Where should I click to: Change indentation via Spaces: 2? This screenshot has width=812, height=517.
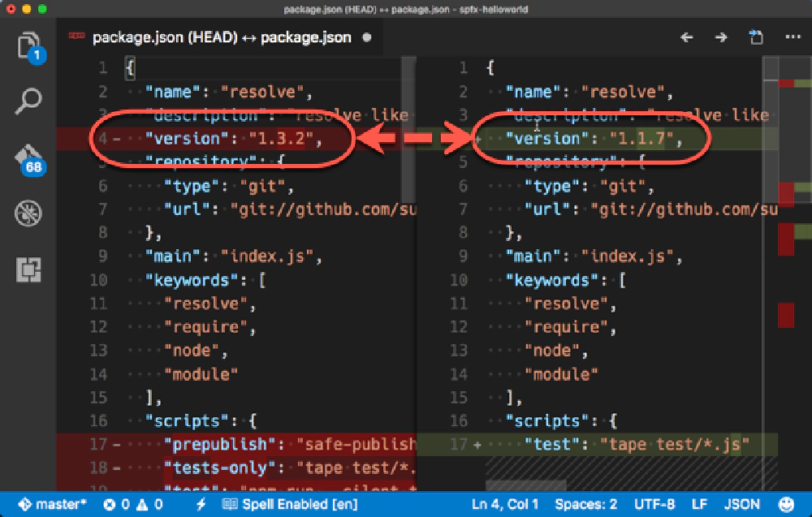(585, 504)
